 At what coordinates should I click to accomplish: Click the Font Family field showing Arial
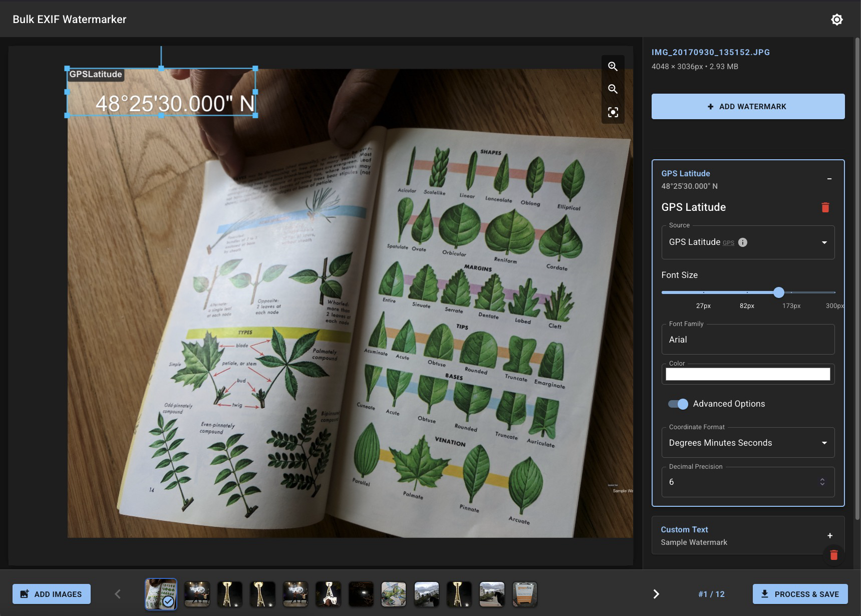point(748,340)
